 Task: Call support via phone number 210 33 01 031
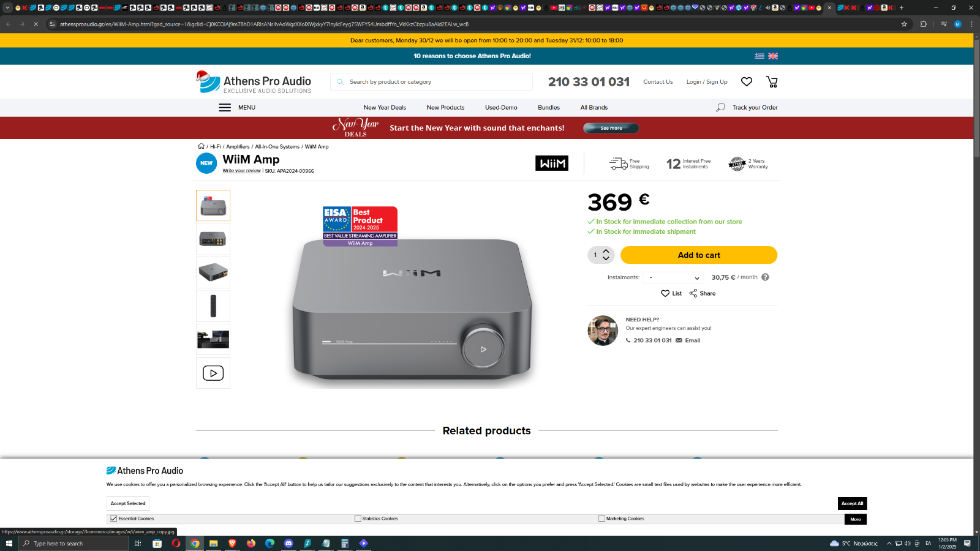click(652, 340)
